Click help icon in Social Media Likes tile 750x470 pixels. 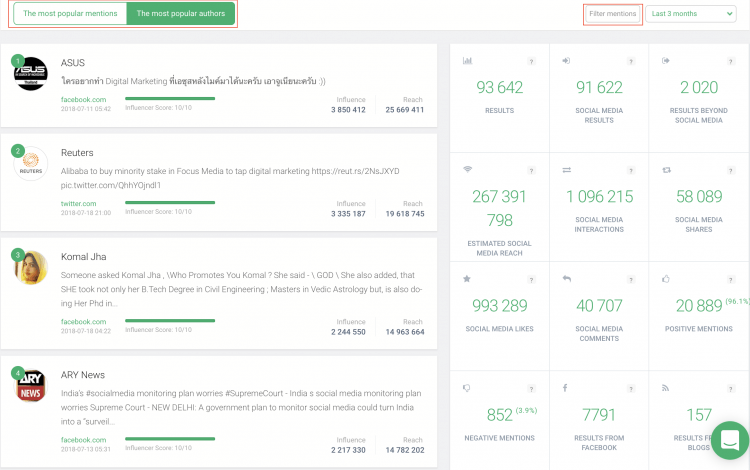pos(531,280)
